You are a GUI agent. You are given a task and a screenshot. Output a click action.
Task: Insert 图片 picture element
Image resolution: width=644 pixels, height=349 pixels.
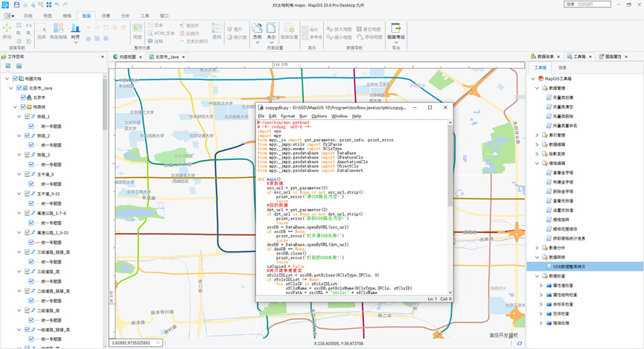click(x=235, y=29)
